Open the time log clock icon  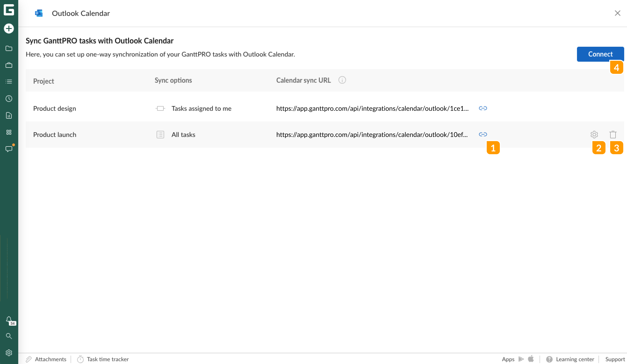tap(9, 99)
